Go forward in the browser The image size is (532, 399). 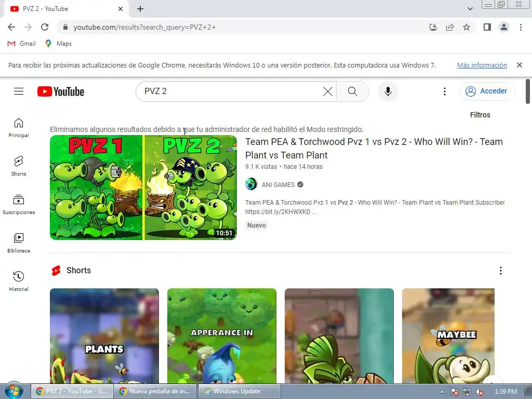tap(28, 27)
